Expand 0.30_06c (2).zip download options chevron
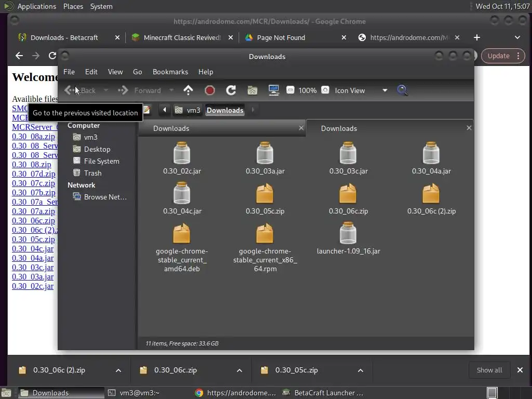The image size is (532, 399). coord(118,370)
